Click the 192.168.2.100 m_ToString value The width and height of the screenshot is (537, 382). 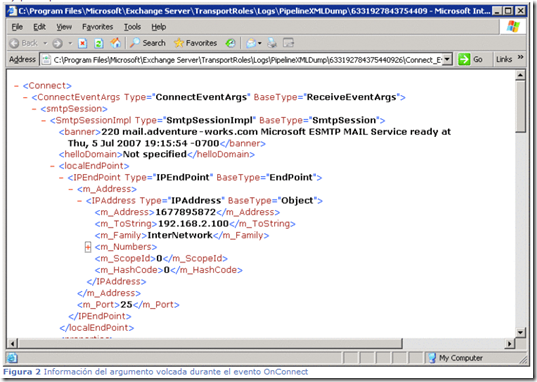coord(193,224)
